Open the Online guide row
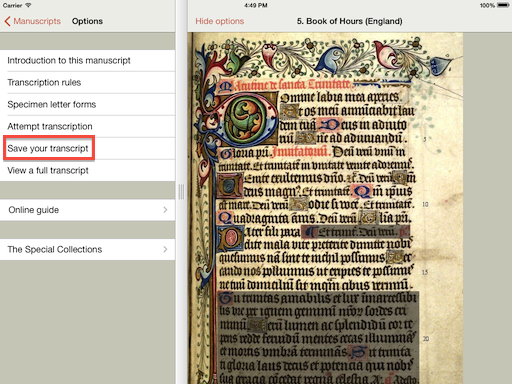The image size is (512, 384). tap(87, 210)
